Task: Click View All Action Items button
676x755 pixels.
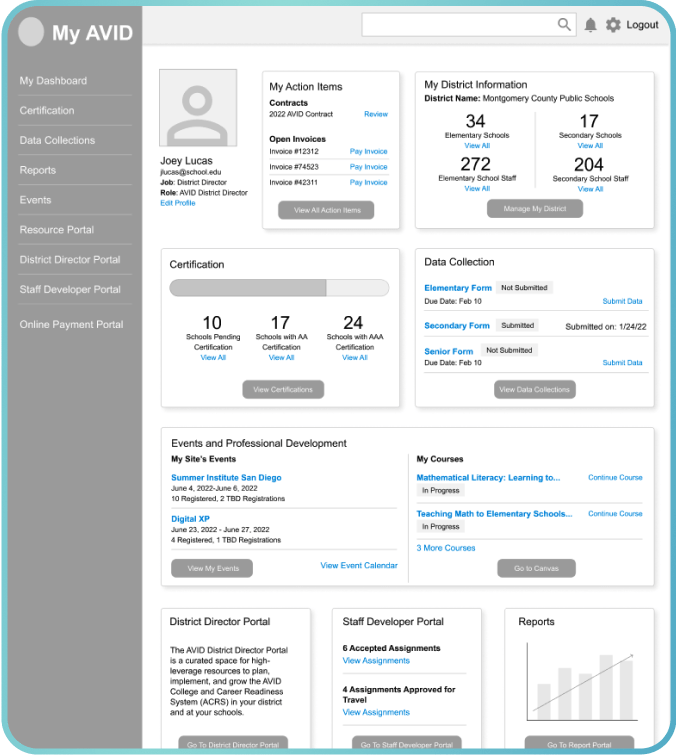Action: click(x=326, y=210)
